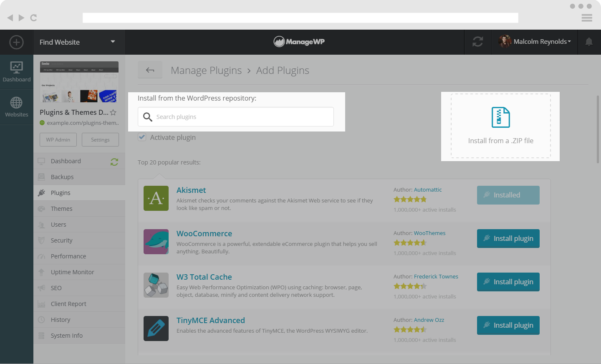
Task: Click the Search plugins input field
Action: point(236,117)
